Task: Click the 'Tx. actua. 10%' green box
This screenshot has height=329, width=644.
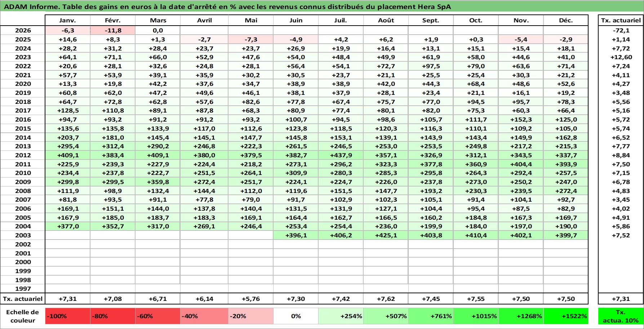Action: [x=621, y=316]
